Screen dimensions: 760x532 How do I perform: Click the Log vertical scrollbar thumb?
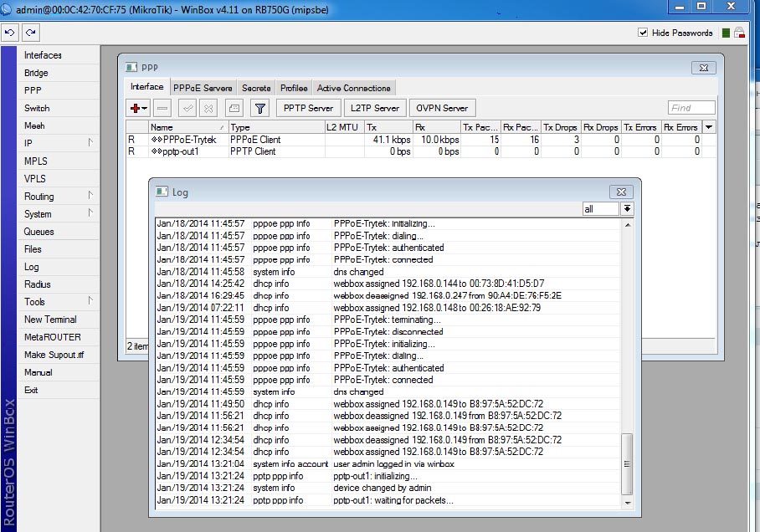627,463
